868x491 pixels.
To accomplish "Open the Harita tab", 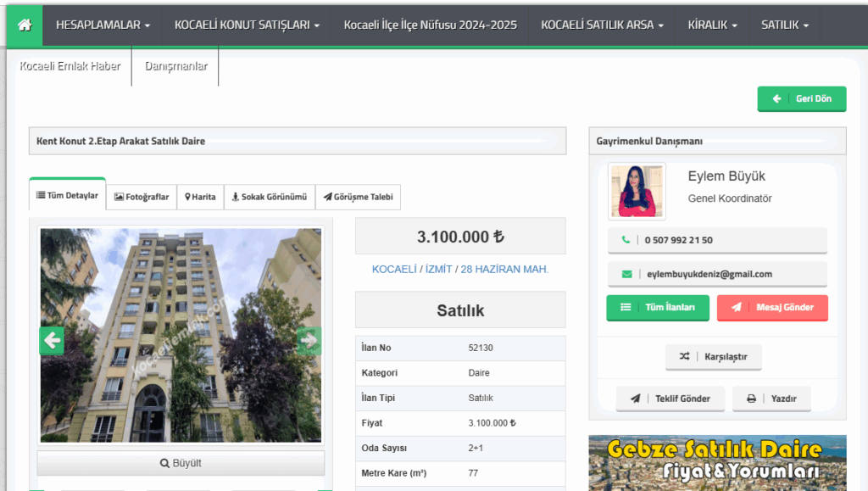I will pyautogui.click(x=200, y=197).
